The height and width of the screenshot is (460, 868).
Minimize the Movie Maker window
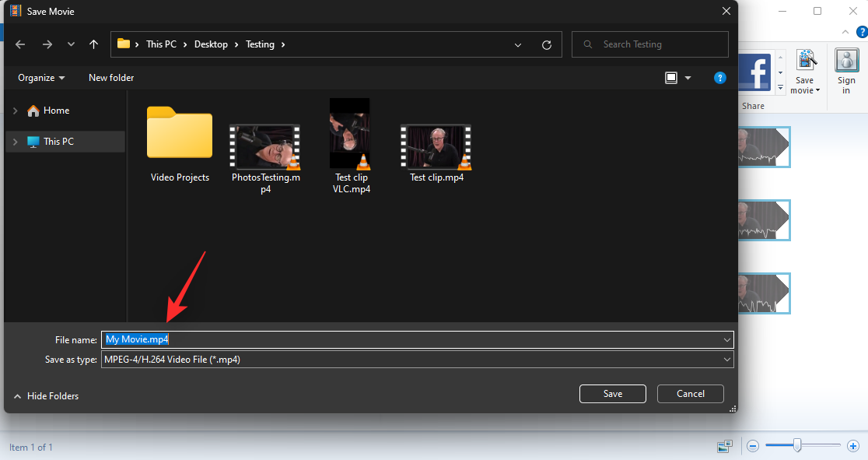(782, 11)
